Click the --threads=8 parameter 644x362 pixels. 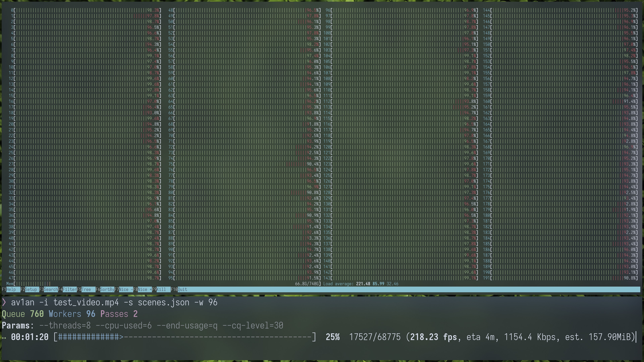(x=65, y=325)
